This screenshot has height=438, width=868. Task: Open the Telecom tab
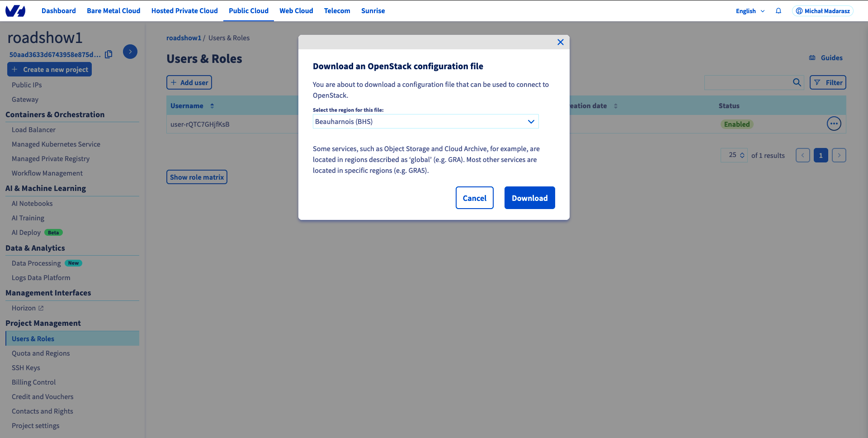(x=337, y=11)
